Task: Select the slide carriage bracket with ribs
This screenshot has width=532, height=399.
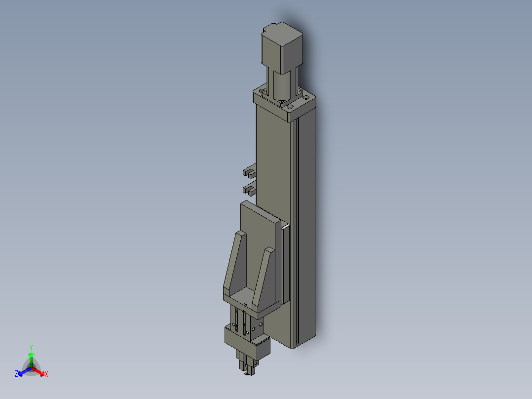Action: (x=253, y=260)
